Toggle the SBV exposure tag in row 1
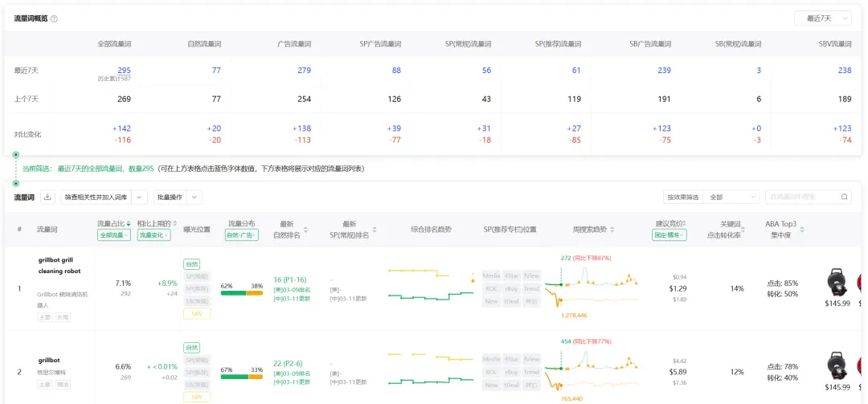868x404 pixels. click(197, 313)
